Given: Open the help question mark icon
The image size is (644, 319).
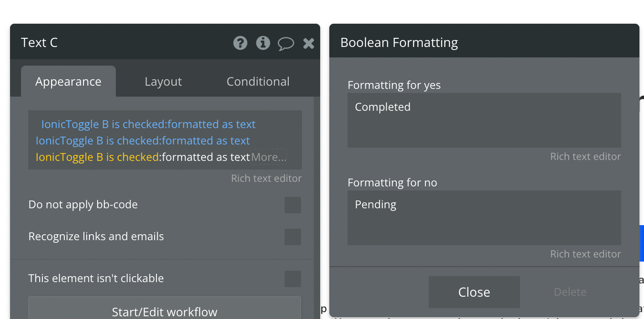Looking at the screenshot, I should click(x=240, y=43).
